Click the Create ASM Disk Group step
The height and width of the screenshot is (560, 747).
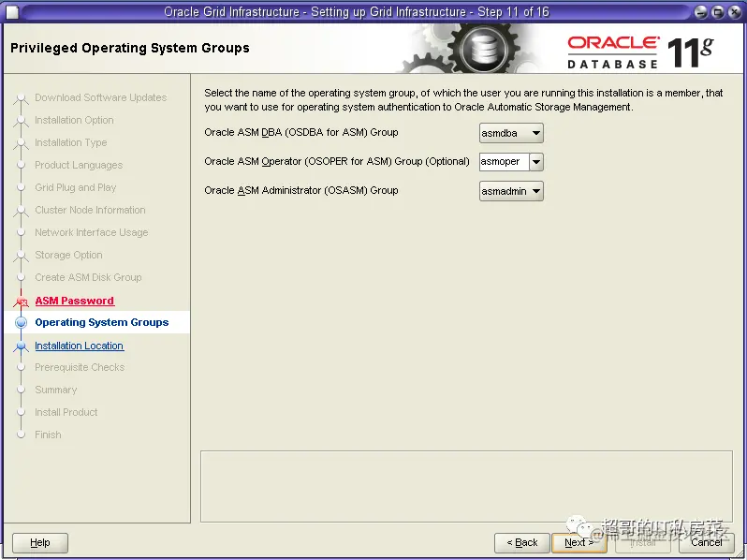[x=88, y=277]
